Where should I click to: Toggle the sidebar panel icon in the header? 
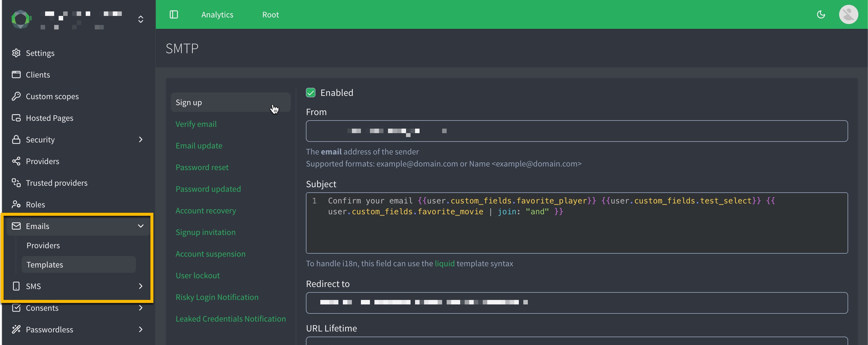coord(174,14)
